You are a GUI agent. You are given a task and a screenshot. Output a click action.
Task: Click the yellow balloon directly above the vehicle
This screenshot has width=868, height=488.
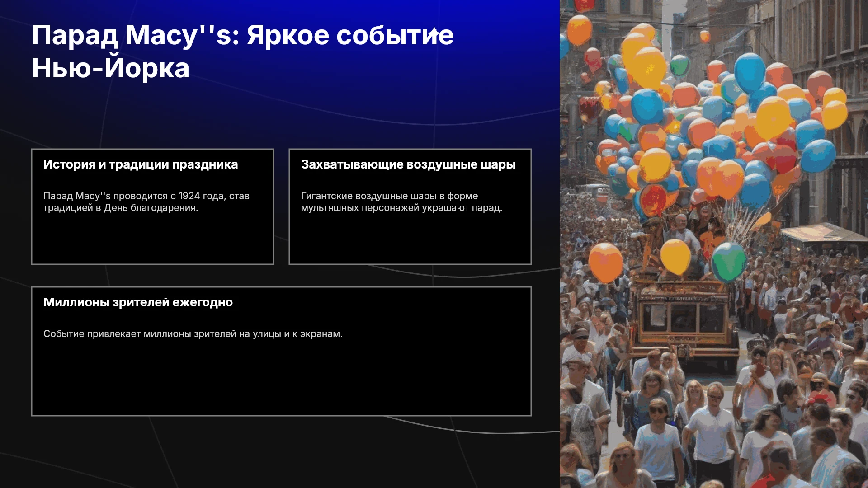(675, 257)
